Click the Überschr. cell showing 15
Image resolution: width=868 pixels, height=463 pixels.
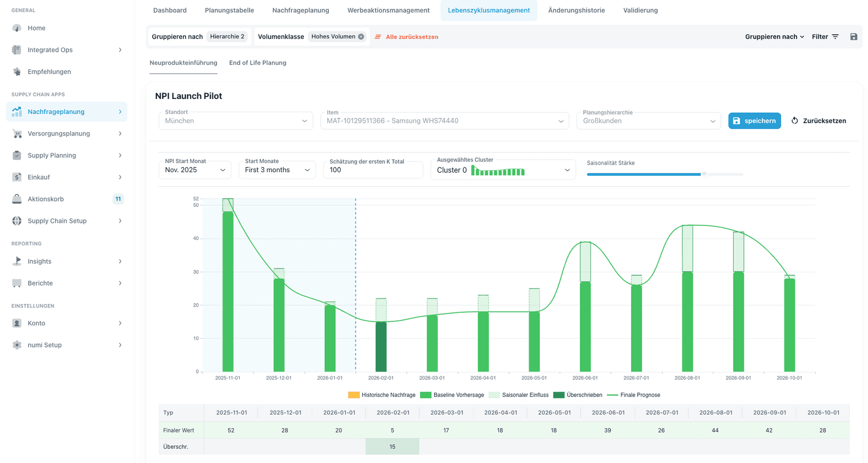pyautogui.click(x=392, y=446)
